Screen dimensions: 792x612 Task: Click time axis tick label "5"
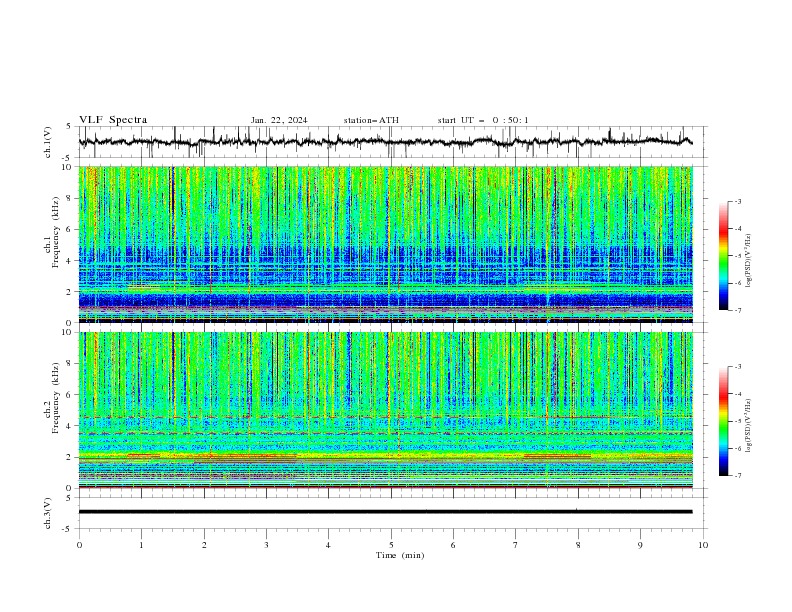[x=391, y=545]
